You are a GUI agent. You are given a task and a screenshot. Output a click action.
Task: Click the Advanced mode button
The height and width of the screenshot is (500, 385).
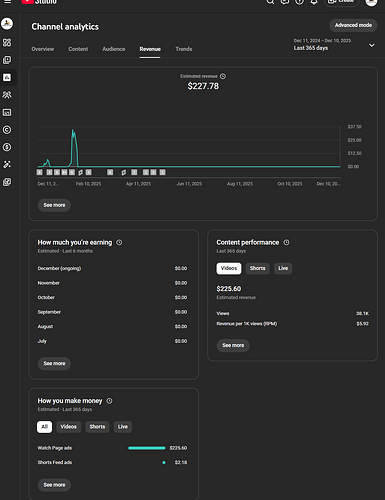tap(353, 25)
